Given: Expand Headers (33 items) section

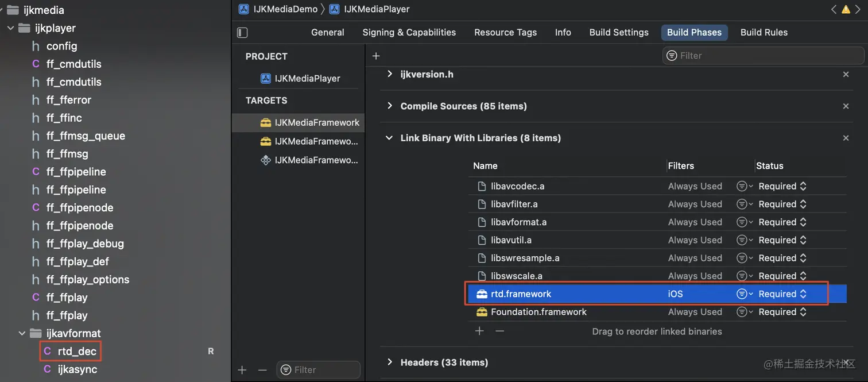Looking at the screenshot, I should [390, 362].
